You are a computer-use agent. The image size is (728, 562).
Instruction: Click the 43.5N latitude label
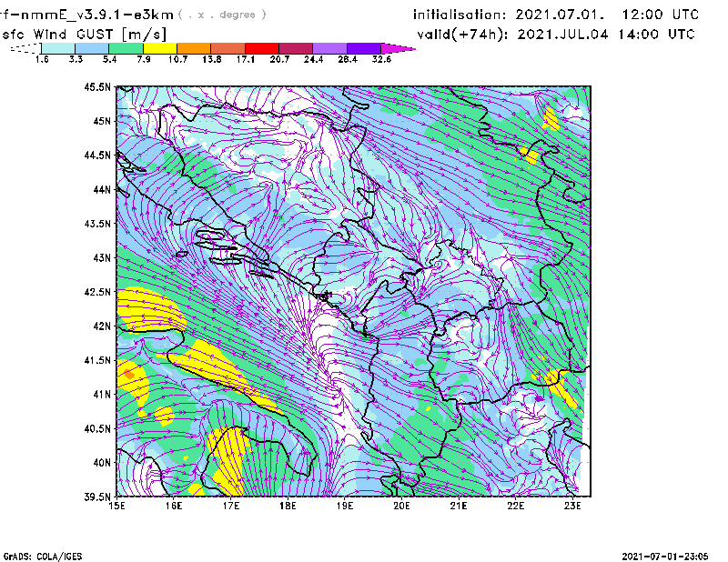click(x=97, y=224)
